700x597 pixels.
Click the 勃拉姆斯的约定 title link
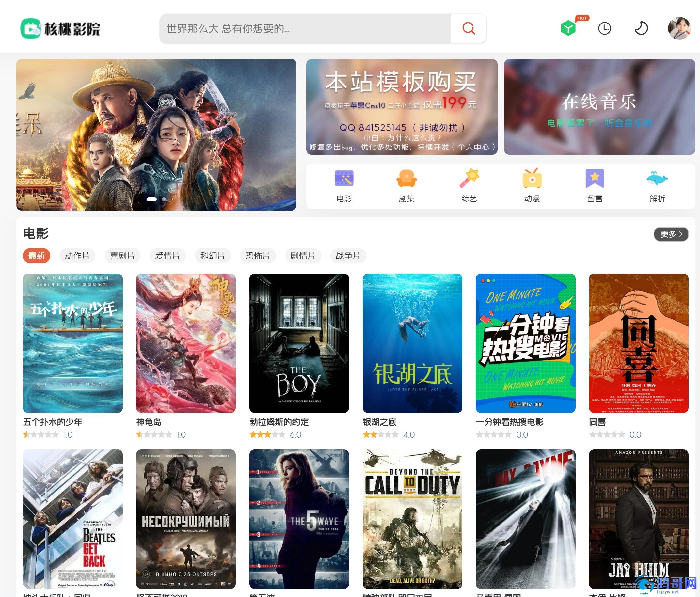coord(279,422)
